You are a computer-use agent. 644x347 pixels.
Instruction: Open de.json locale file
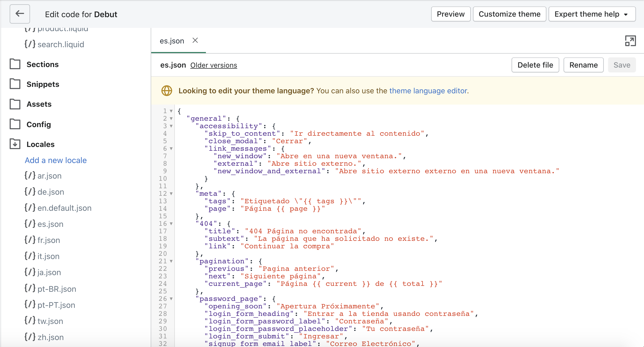click(51, 192)
